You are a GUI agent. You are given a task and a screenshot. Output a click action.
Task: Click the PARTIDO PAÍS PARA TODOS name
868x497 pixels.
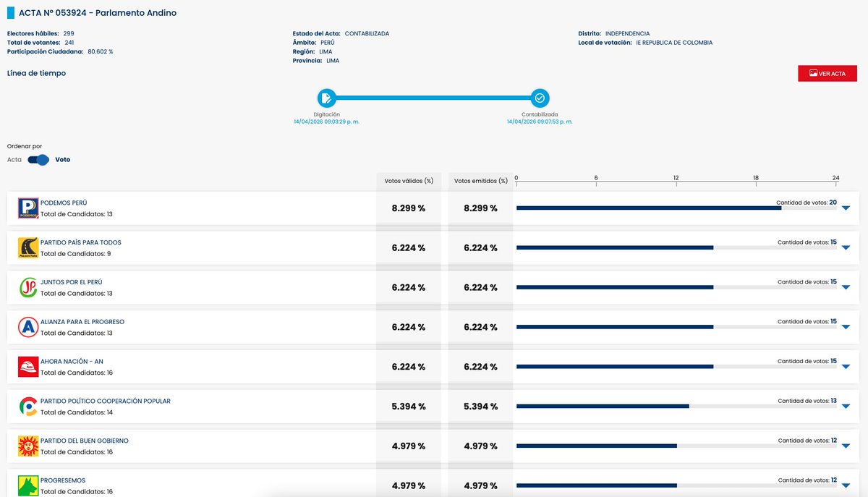81,243
